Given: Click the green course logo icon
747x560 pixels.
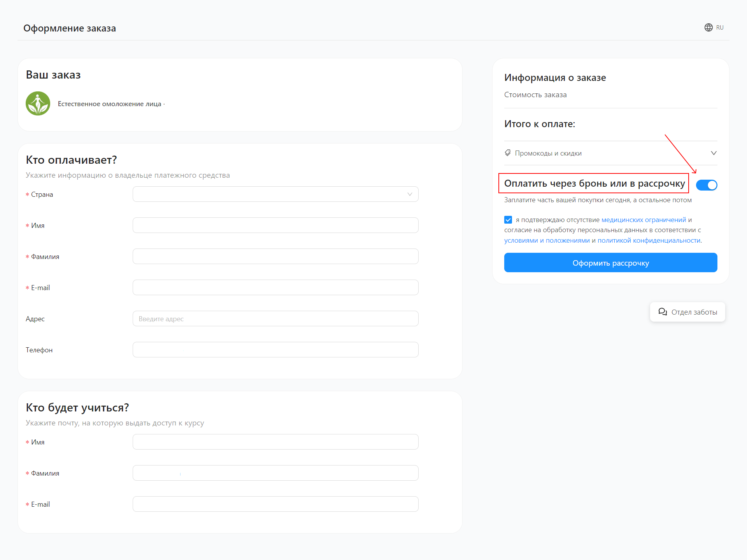Looking at the screenshot, I should pos(38,103).
